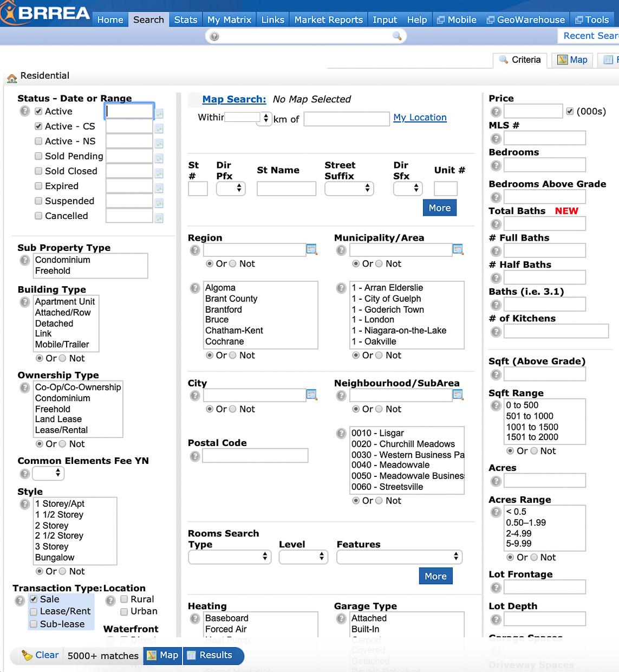Image resolution: width=619 pixels, height=672 pixels.
Task: Click the My Location link
Action: (x=420, y=118)
